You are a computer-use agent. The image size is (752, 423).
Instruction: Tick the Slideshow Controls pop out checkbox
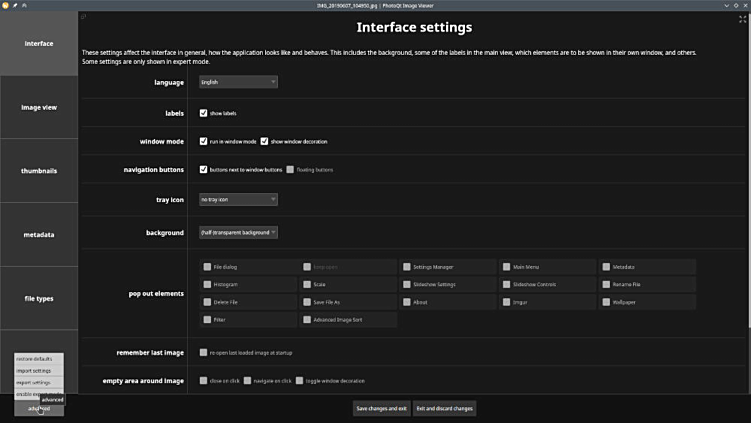[507, 284]
